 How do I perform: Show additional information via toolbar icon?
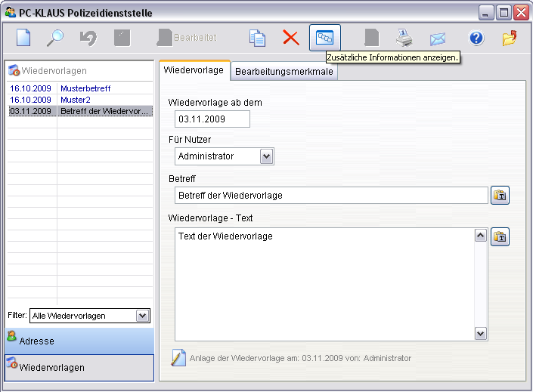point(324,38)
